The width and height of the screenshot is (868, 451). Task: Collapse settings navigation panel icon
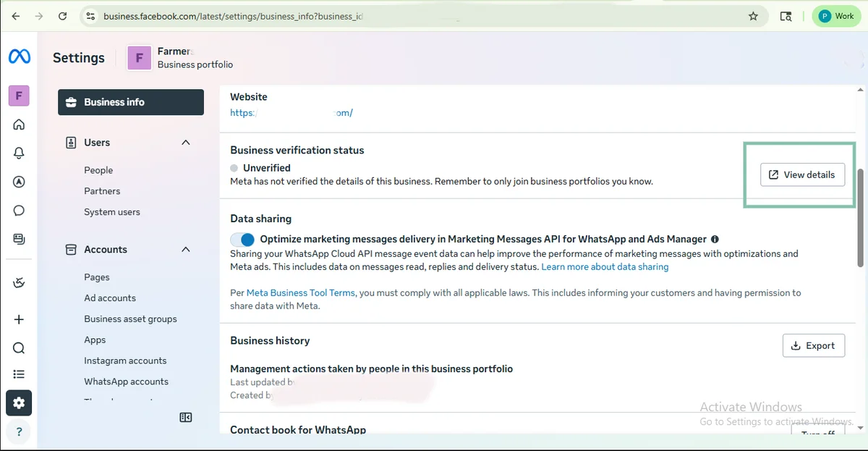185,418
